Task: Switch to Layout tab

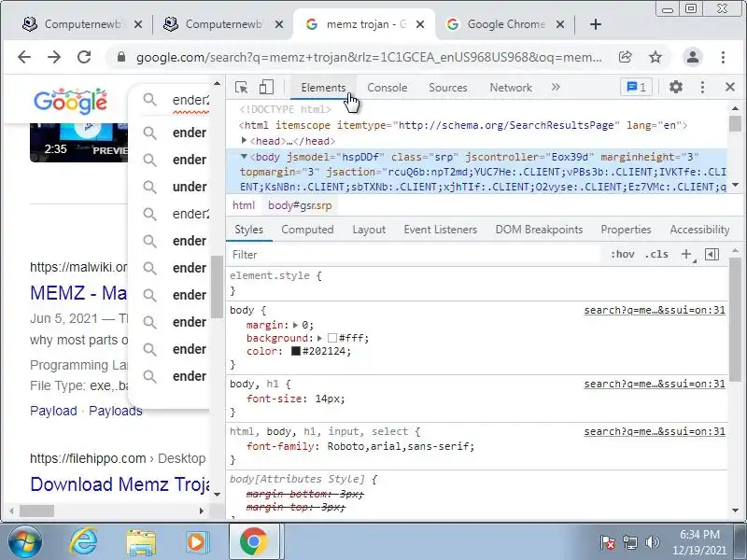Action: click(369, 230)
